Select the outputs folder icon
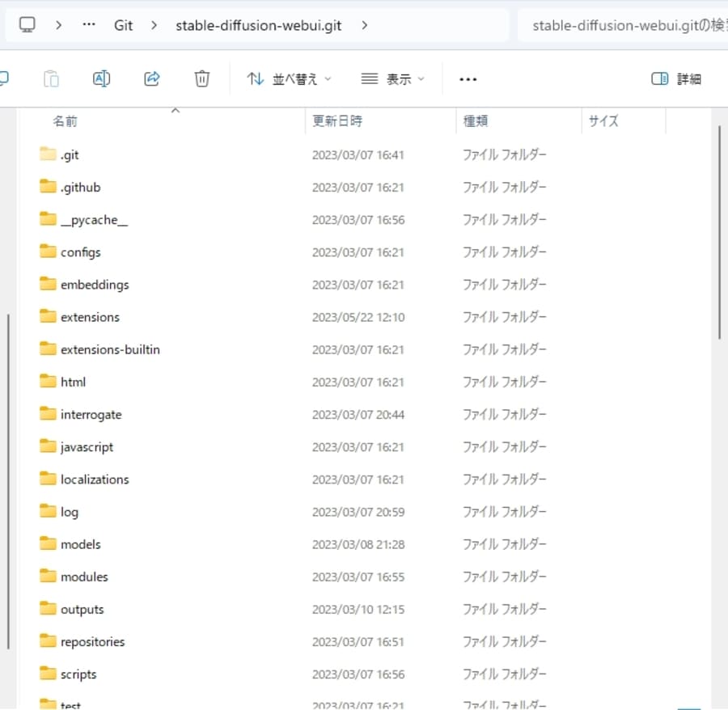728x710 pixels. (x=48, y=608)
